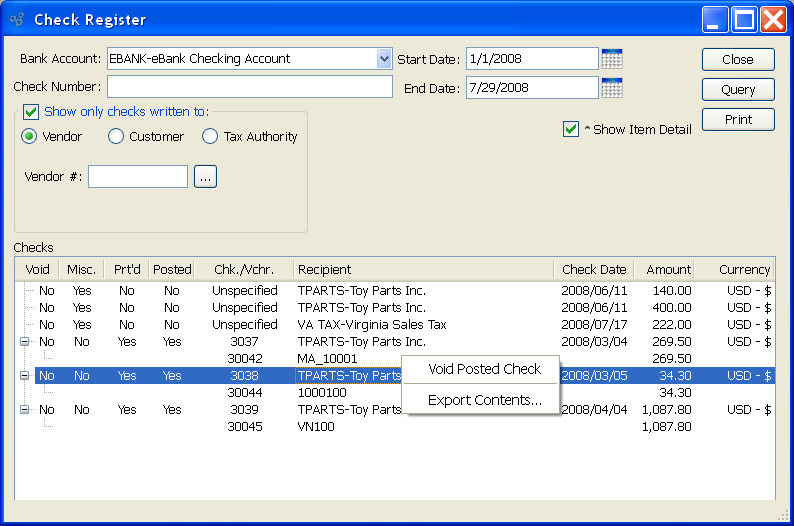Toggle Show only checks written to checkbox

[x=31, y=112]
